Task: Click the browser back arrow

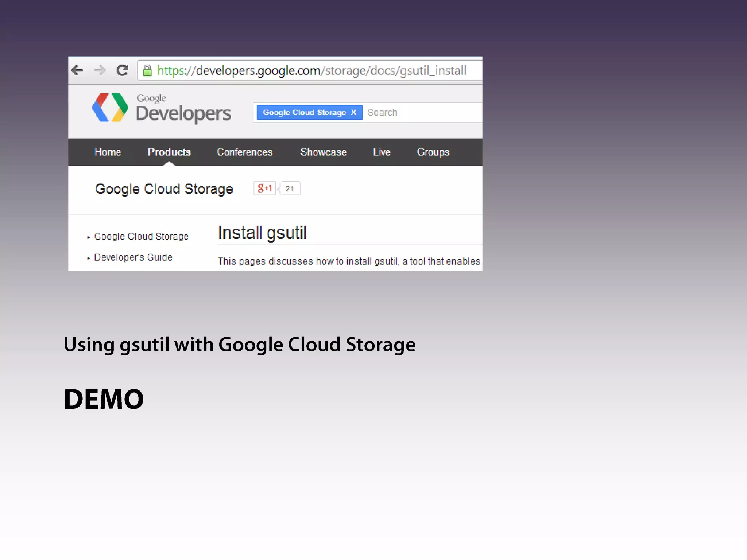Action: pyautogui.click(x=77, y=70)
